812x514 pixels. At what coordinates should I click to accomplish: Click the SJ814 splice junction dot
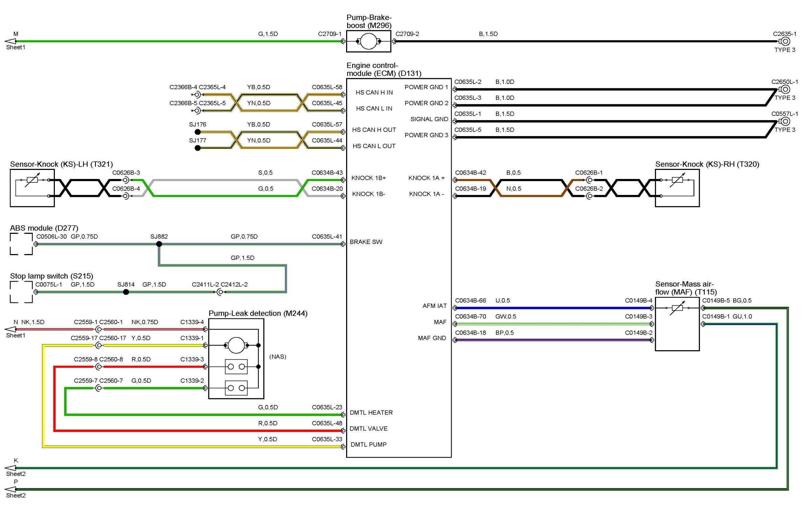coord(126,292)
